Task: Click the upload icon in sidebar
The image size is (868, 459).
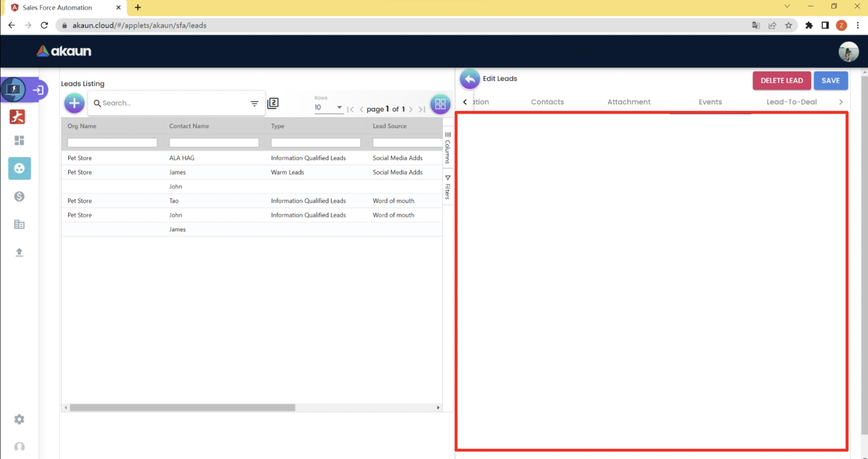Action: pos(19,252)
